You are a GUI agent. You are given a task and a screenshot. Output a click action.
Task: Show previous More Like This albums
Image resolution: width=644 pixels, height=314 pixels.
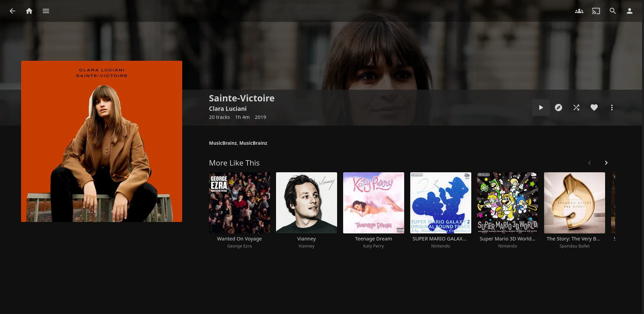point(589,163)
